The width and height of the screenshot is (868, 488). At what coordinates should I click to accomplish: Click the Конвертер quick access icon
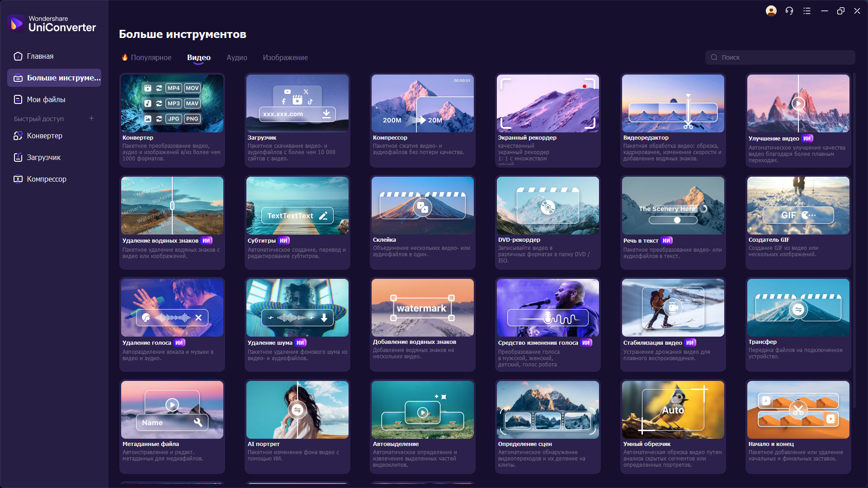(18, 136)
